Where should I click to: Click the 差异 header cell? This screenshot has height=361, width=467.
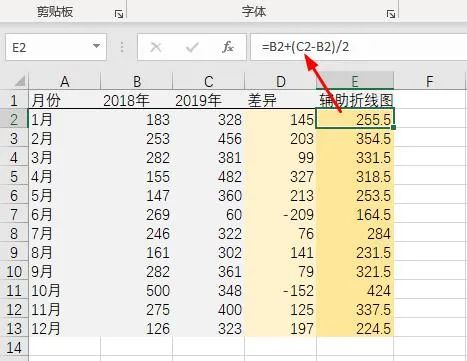click(x=281, y=100)
